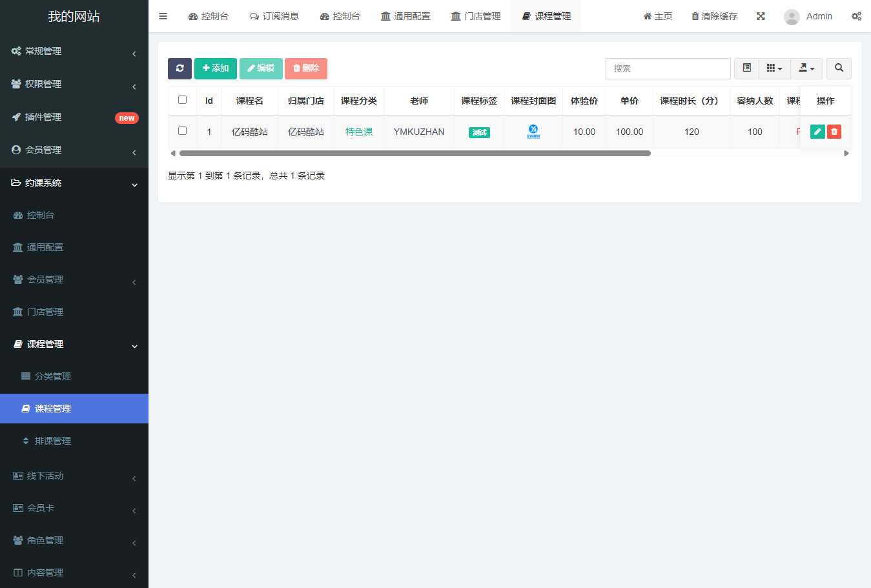This screenshot has height=588, width=871.
Task: Enter fullscreen mode via expand icon
Action: pyautogui.click(x=761, y=16)
